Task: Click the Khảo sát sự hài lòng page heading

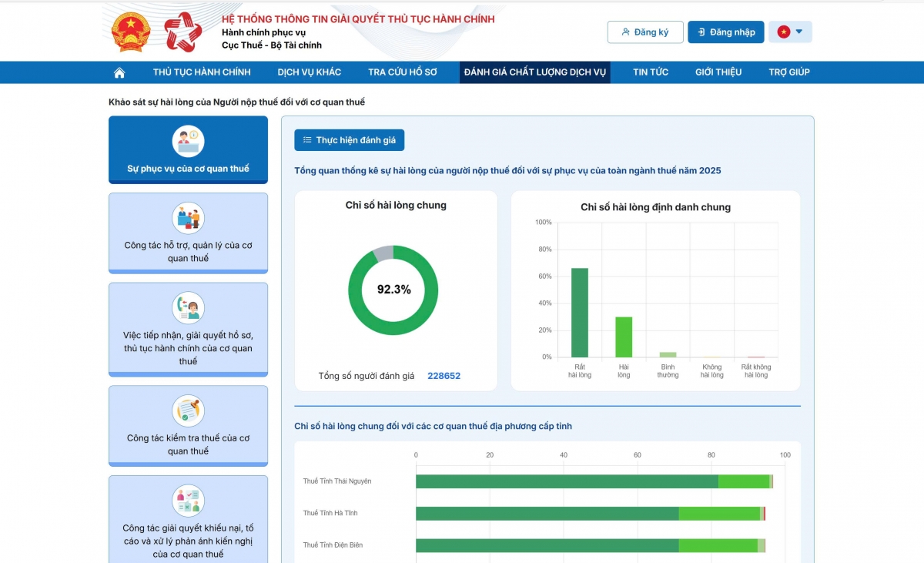Action: click(x=237, y=102)
